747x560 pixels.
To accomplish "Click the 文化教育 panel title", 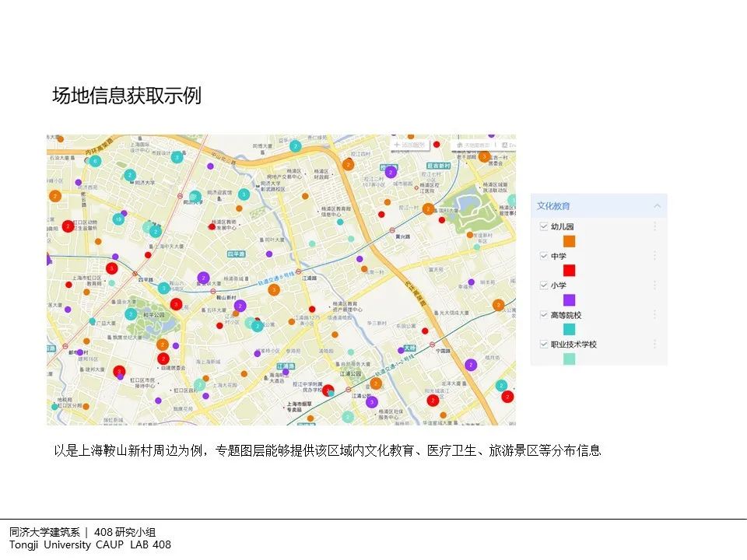I will [553, 206].
